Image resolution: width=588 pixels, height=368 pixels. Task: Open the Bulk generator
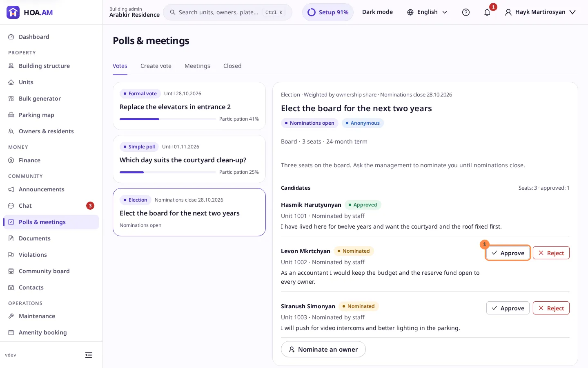pos(51,99)
